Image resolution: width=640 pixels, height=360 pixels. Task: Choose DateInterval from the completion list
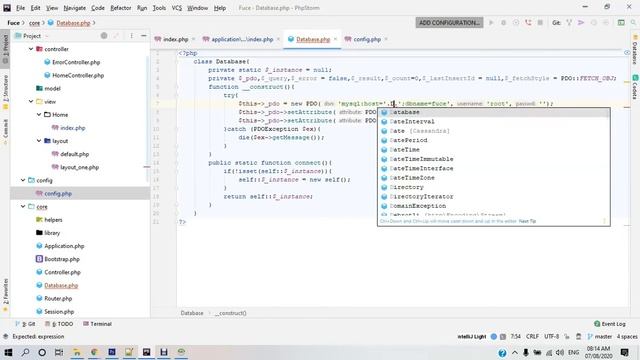click(493, 121)
